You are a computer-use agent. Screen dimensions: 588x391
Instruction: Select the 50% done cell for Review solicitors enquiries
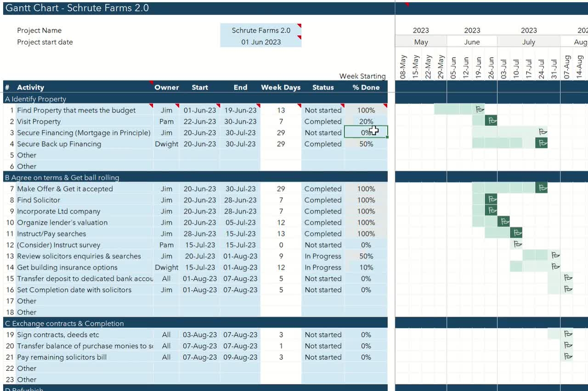tap(366, 256)
